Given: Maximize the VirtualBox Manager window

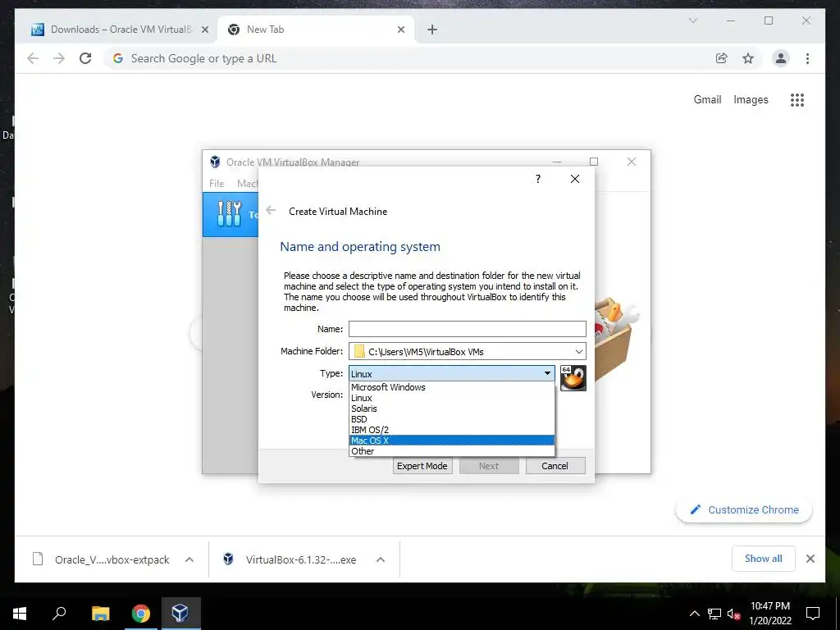Looking at the screenshot, I should point(594,162).
